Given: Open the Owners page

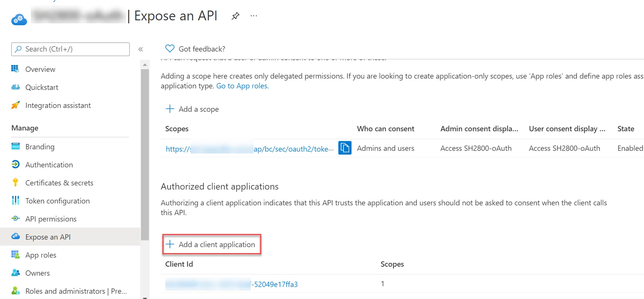Looking at the screenshot, I should pos(38,273).
